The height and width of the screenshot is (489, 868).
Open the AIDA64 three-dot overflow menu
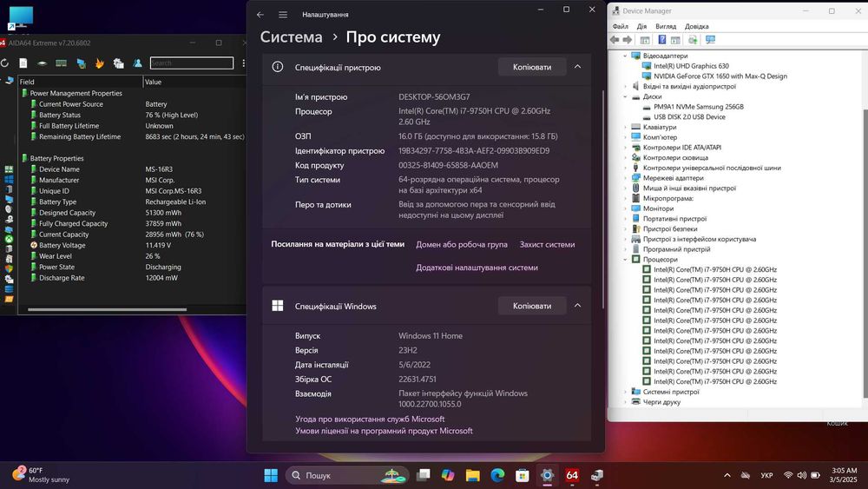[244, 63]
